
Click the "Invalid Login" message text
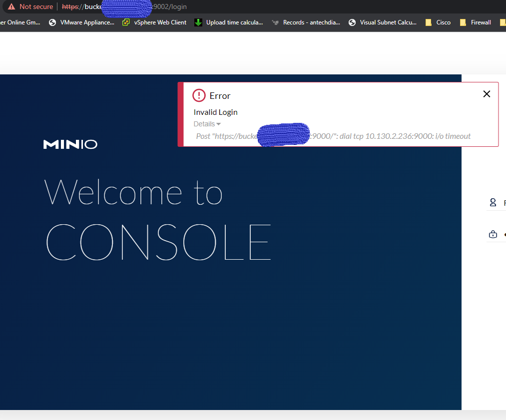coord(216,112)
